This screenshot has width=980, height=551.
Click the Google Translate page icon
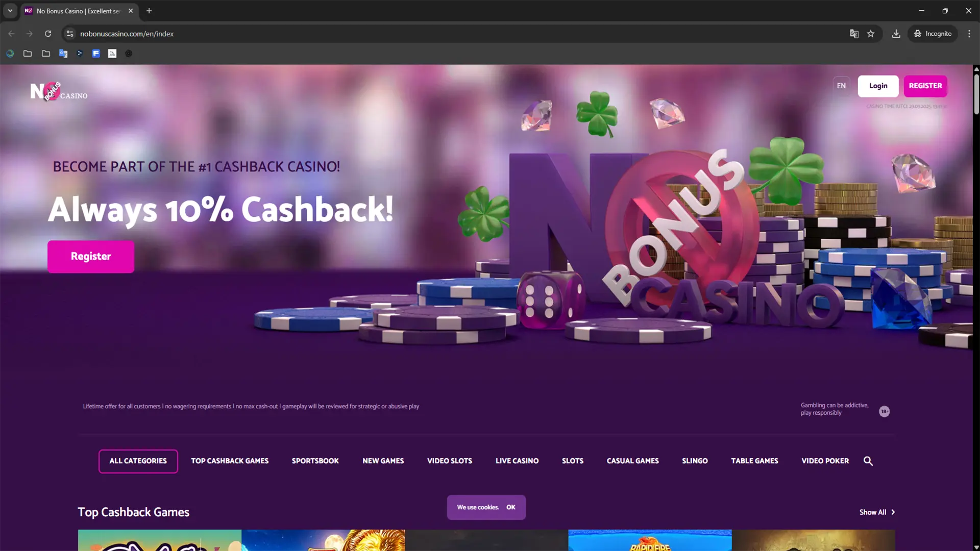click(x=854, y=34)
